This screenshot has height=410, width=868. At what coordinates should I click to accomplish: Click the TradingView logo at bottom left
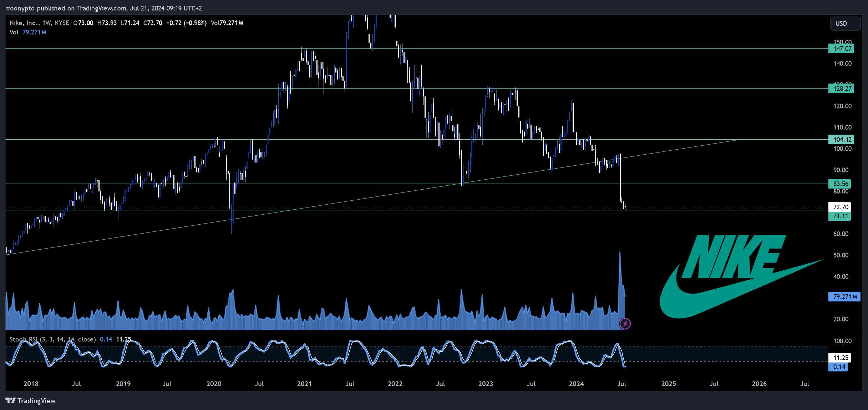pyautogui.click(x=31, y=401)
